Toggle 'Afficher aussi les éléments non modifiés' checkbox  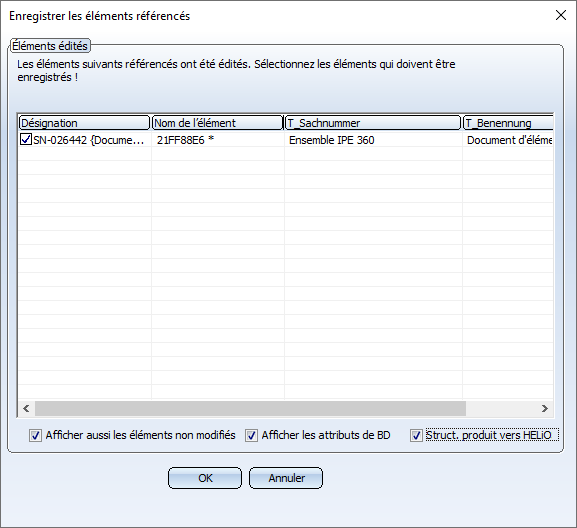(35, 436)
